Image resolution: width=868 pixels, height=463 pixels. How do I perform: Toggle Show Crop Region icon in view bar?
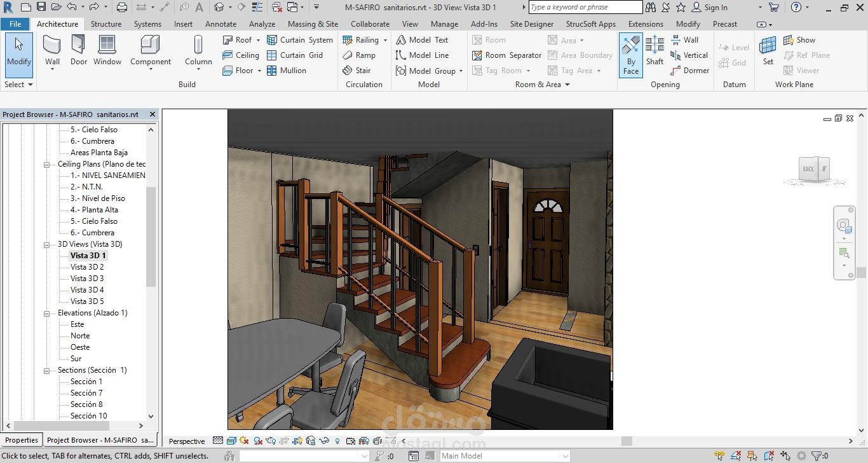297,441
